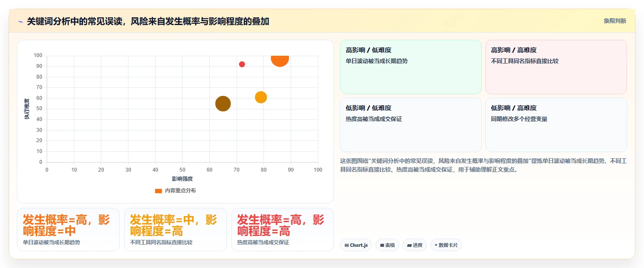
Task: Click 不同工具同名指标直接比较 in the pink quadrant card
Action: (525, 61)
